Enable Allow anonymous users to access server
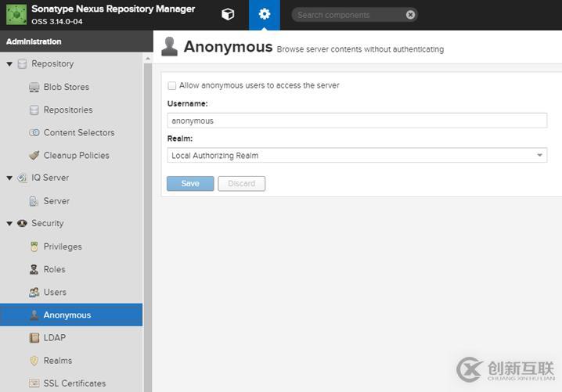Viewport: 562px width, 392px height. pos(172,86)
